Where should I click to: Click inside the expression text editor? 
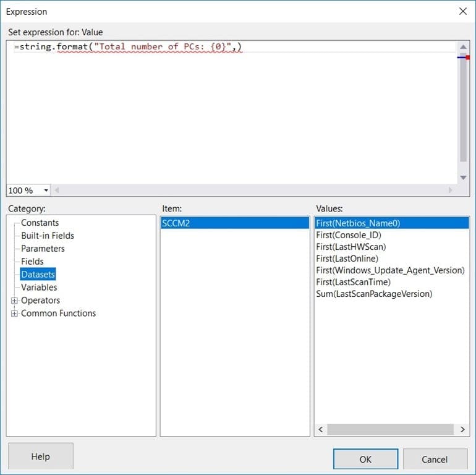click(x=231, y=113)
